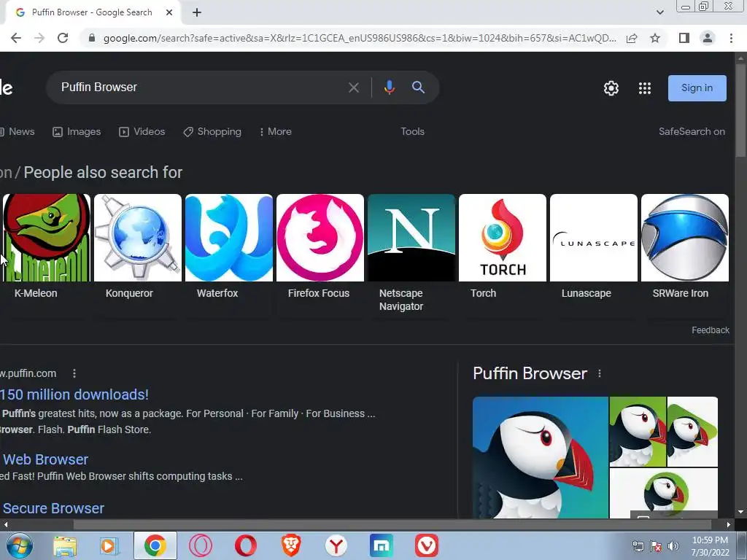747x560 pixels.
Task: Open the Chrome side panel
Action: [684, 38]
